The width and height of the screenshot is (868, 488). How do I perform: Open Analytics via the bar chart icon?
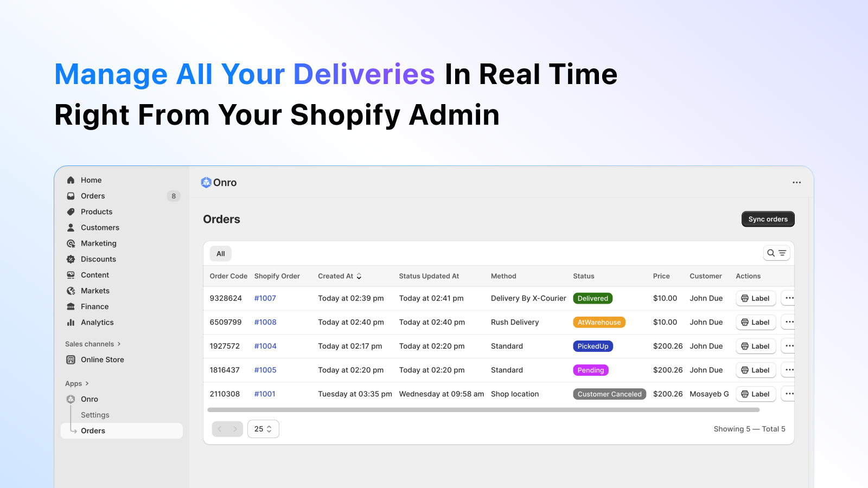(71, 322)
